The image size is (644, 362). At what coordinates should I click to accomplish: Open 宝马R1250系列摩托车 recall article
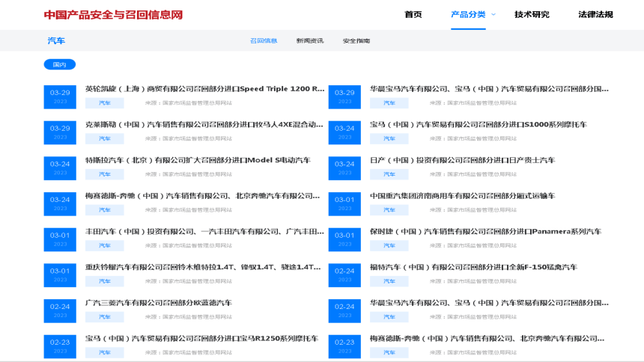[x=201, y=339]
